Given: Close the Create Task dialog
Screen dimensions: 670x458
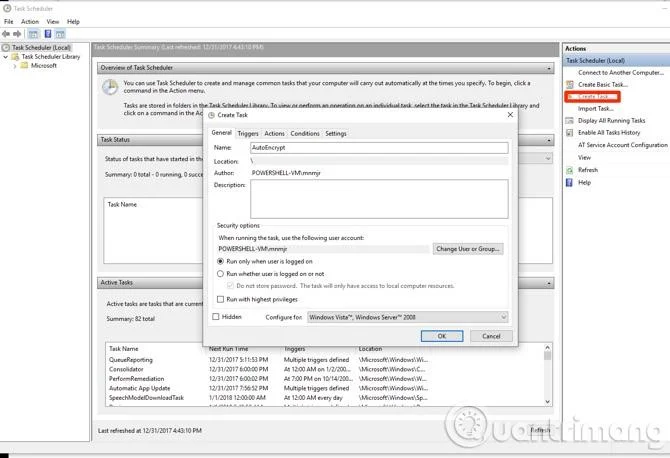Looking at the screenshot, I should pyautogui.click(x=510, y=114).
